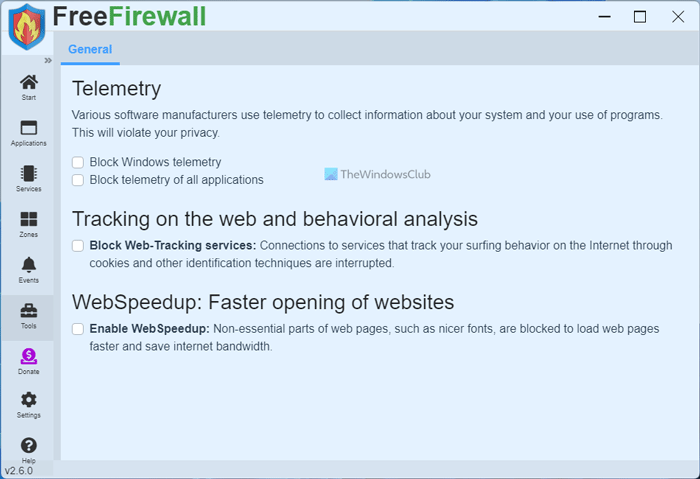
Task: Open the Help question mark icon
Action: 28,447
